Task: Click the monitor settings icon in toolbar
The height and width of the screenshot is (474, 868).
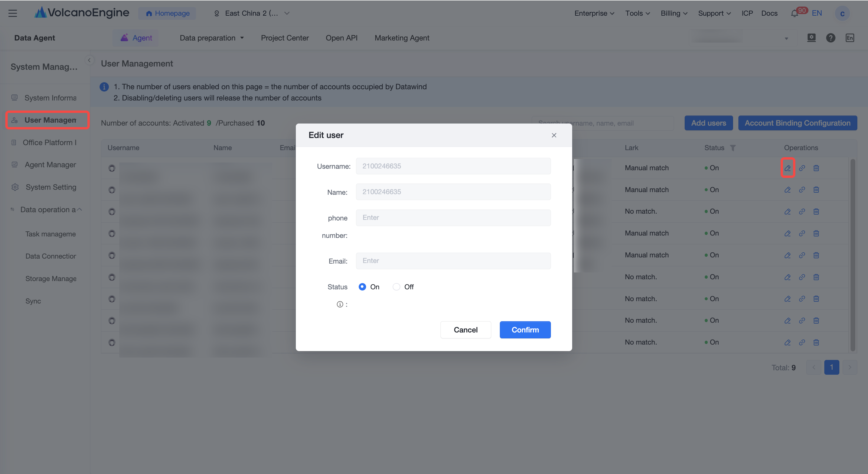Action: pyautogui.click(x=811, y=38)
